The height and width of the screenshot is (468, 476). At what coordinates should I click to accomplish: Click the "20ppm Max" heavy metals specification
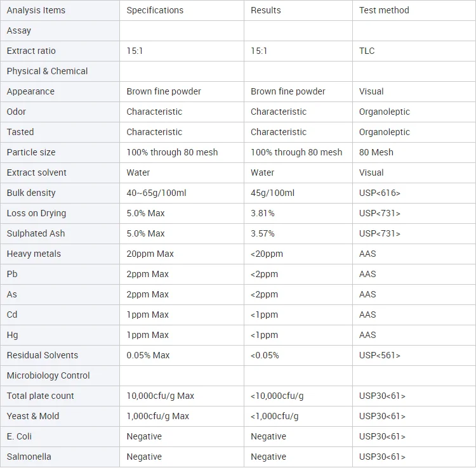pos(150,254)
